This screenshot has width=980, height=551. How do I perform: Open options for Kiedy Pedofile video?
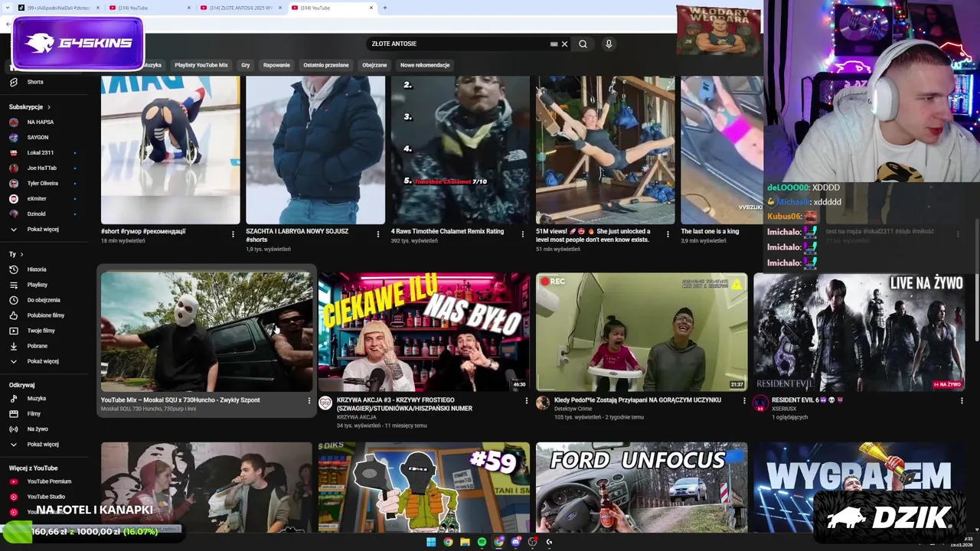tap(744, 400)
